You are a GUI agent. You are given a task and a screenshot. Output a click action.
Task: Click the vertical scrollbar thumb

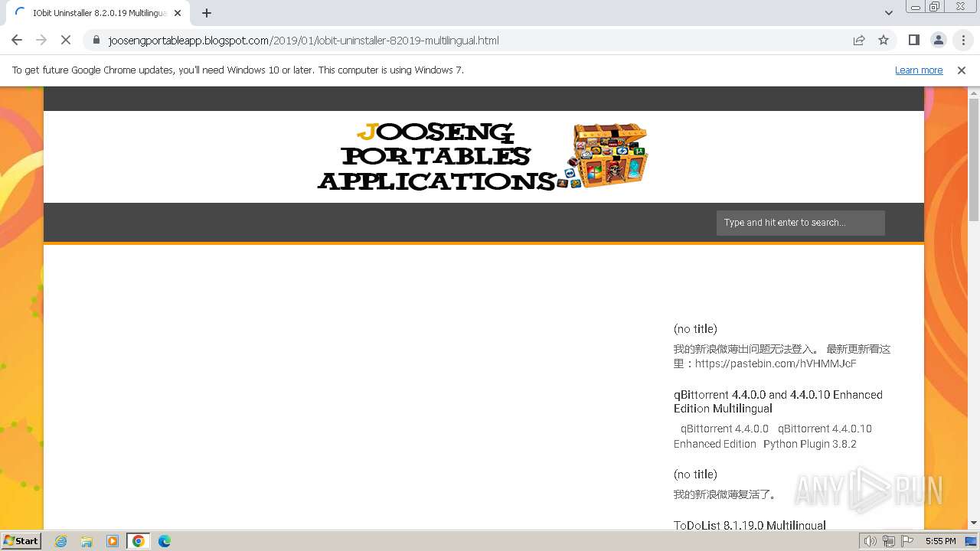(x=974, y=158)
